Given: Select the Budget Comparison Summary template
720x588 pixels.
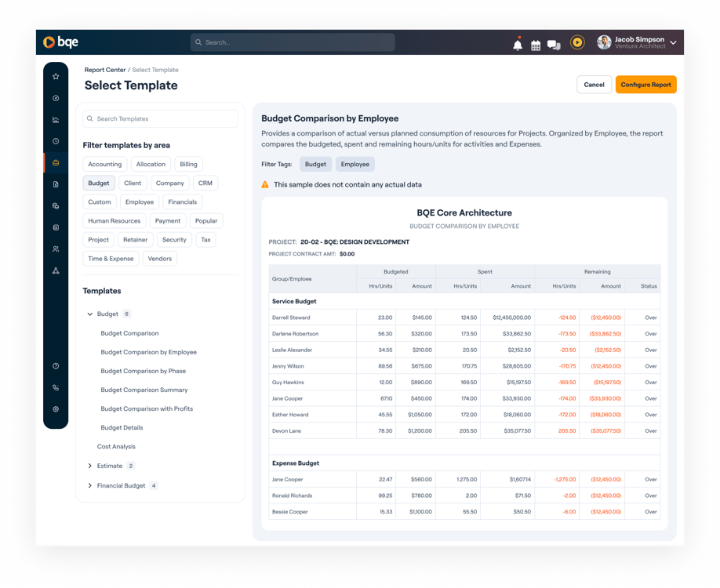Looking at the screenshot, I should click(x=144, y=390).
